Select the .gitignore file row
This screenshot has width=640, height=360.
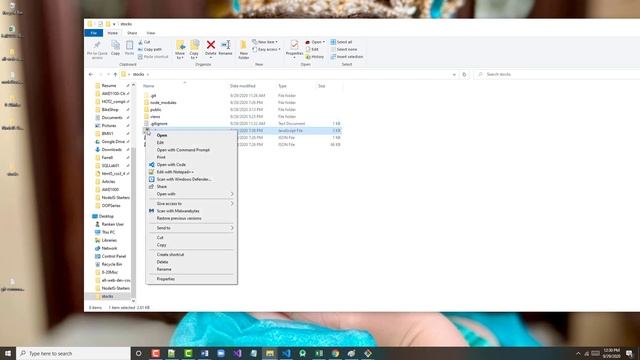(242, 123)
